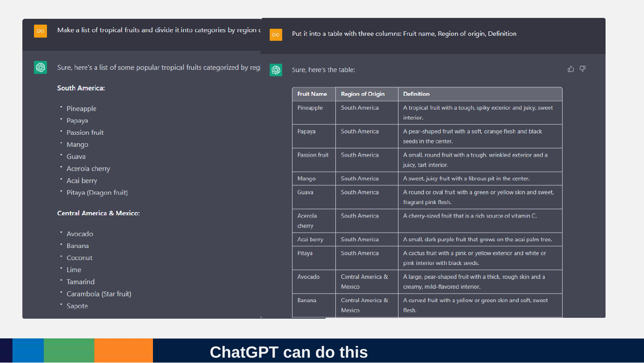Click 'Sapote' in the left bulleted list
This screenshot has width=644, height=363.
point(77,306)
